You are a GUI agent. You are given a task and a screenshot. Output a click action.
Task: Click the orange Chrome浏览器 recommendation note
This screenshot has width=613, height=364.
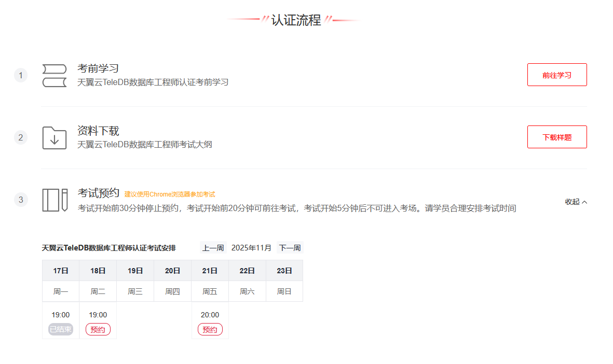click(x=170, y=194)
